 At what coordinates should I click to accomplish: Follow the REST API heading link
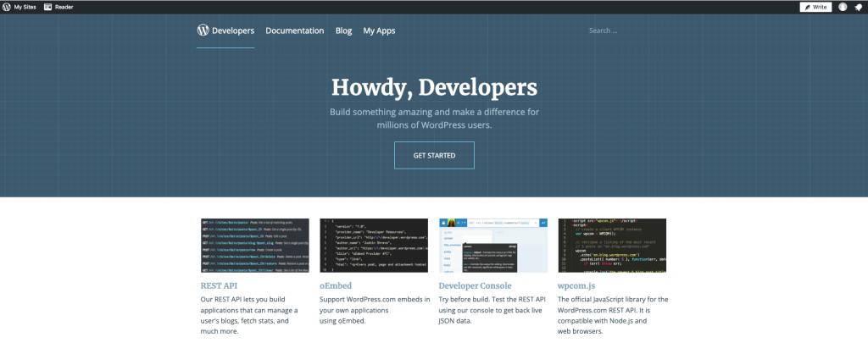pos(217,286)
